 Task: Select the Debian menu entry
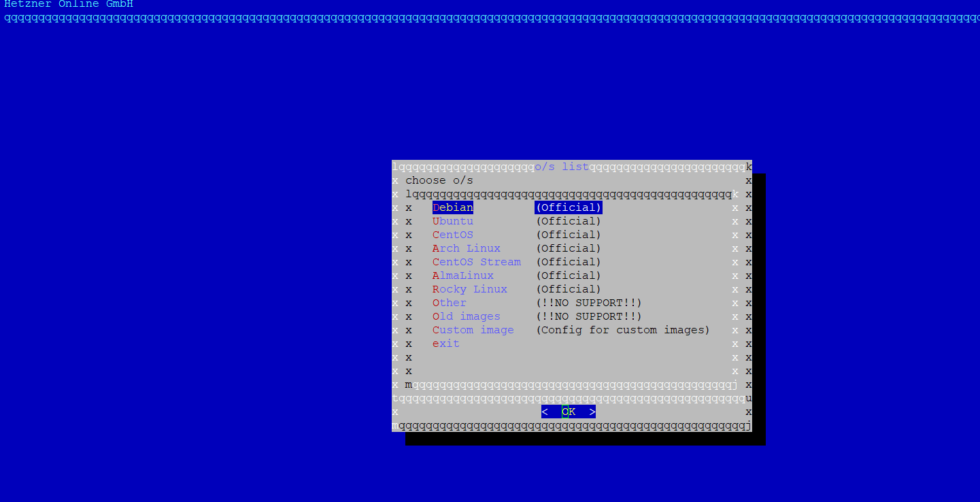(453, 207)
